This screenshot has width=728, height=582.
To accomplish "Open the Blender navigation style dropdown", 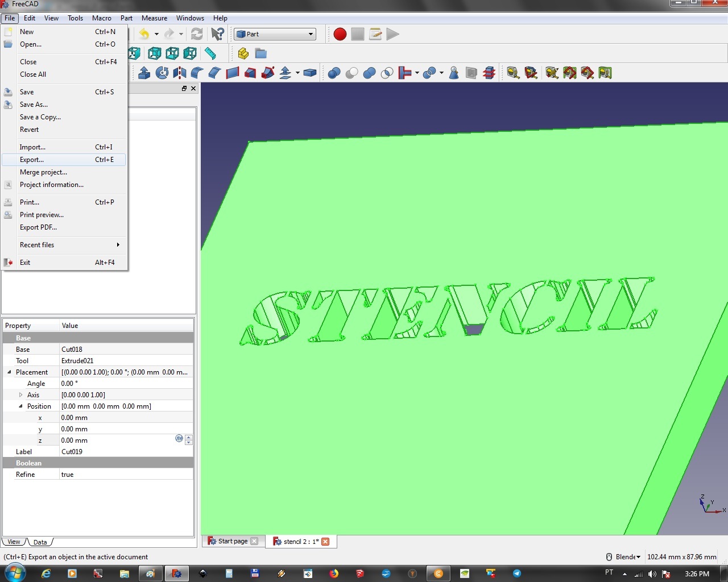I will point(624,557).
